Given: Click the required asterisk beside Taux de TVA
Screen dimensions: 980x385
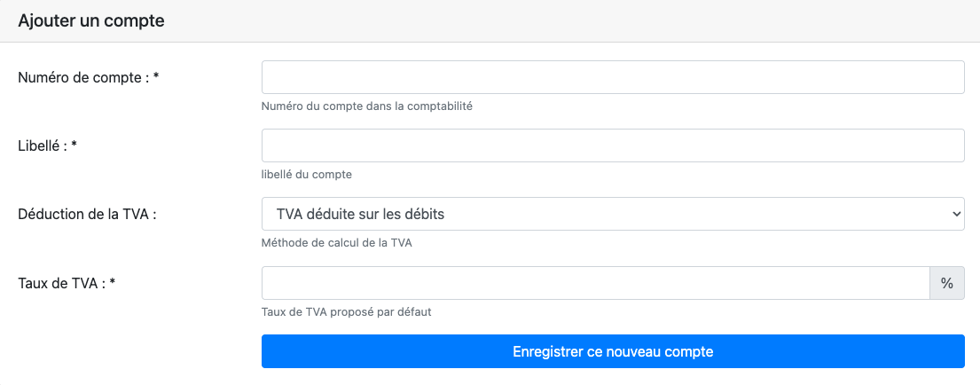Looking at the screenshot, I should click(x=113, y=283).
